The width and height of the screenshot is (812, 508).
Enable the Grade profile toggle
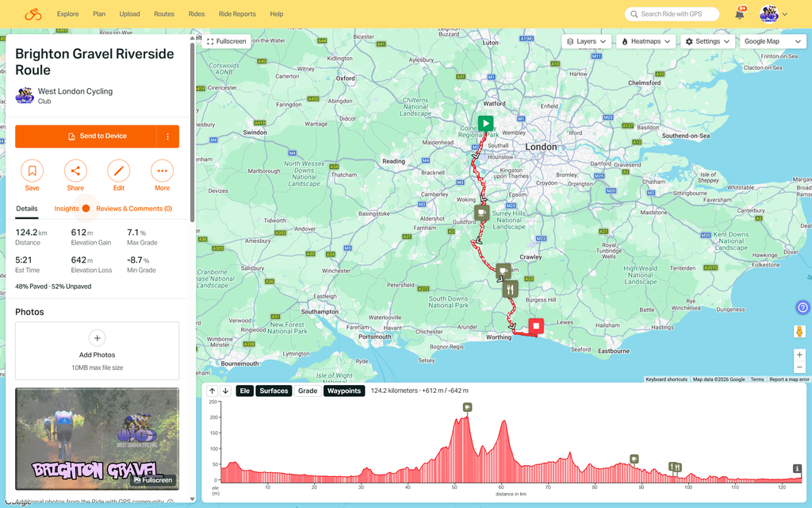click(x=308, y=391)
